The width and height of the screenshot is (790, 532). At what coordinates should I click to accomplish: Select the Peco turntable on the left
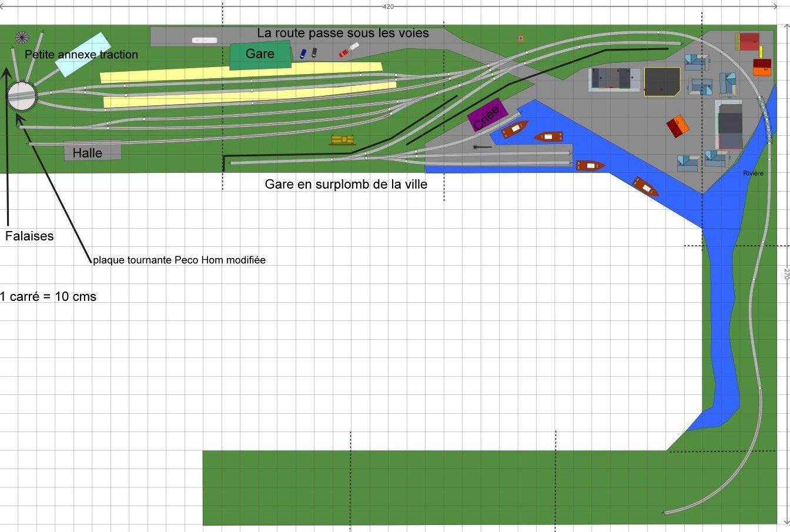point(23,97)
